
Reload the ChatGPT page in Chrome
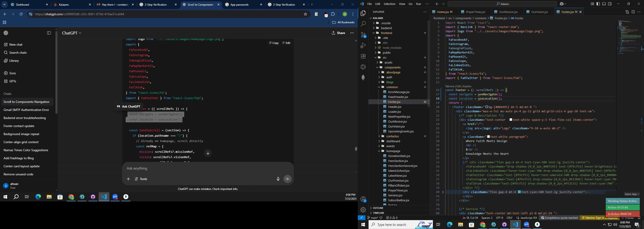[x=21, y=14]
